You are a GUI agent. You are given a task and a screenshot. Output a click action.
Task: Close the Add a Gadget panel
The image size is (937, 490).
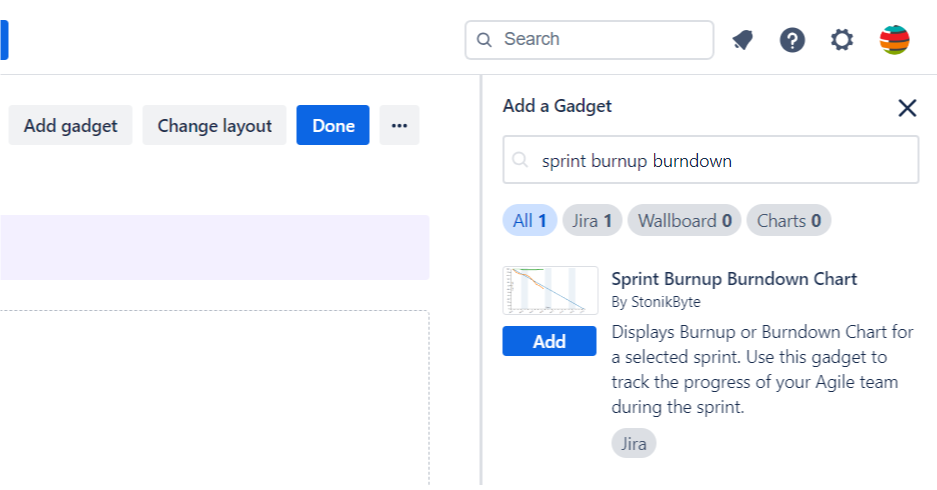pyautogui.click(x=907, y=108)
